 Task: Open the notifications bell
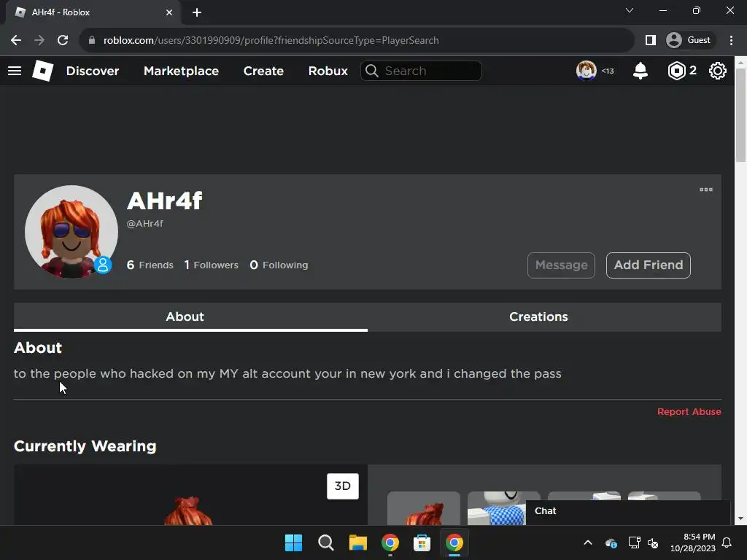click(640, 71)
